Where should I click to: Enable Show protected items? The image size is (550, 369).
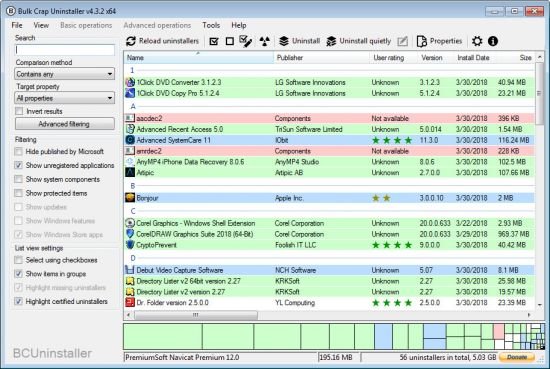tap(18, 193)
